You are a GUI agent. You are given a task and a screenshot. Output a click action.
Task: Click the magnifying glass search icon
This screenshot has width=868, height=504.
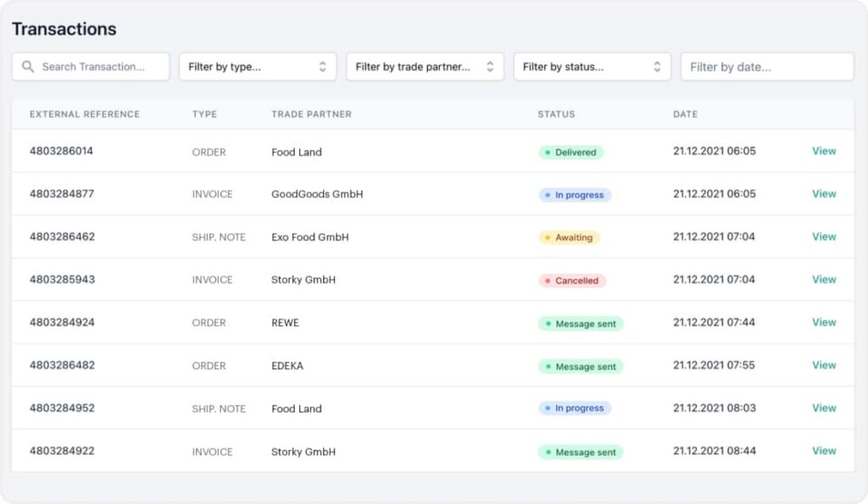click(28, 67)
